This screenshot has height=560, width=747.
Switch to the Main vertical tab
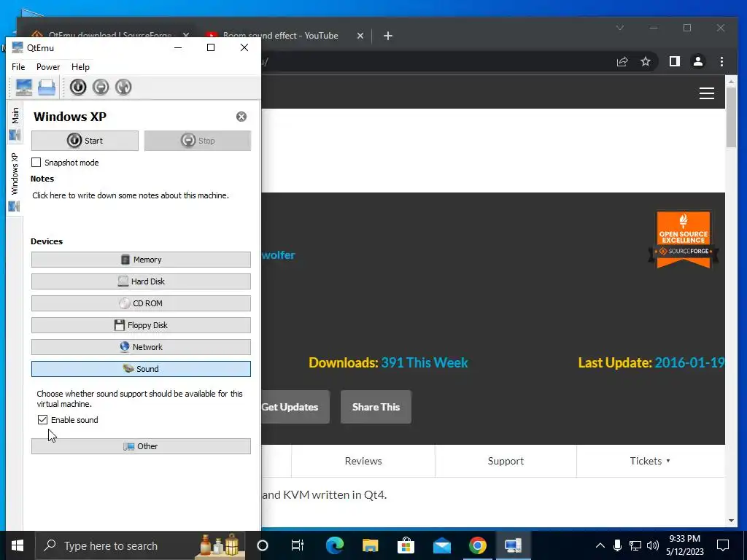[15, 122]
